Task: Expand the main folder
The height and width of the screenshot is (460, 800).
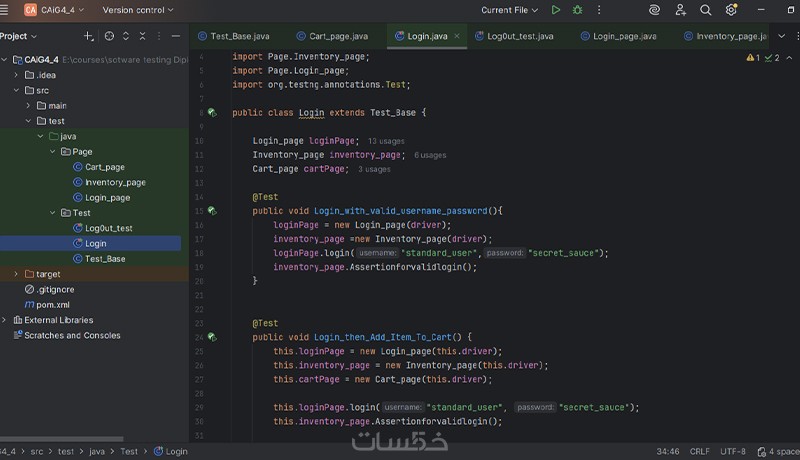Action: (x=28, y=106)
